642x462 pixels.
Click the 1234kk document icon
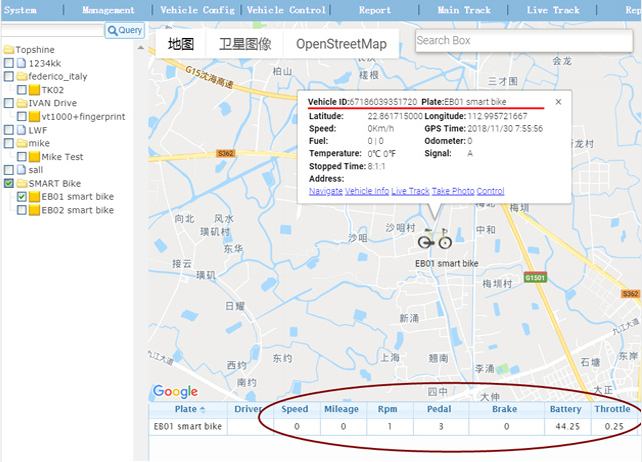pos(21,63)
